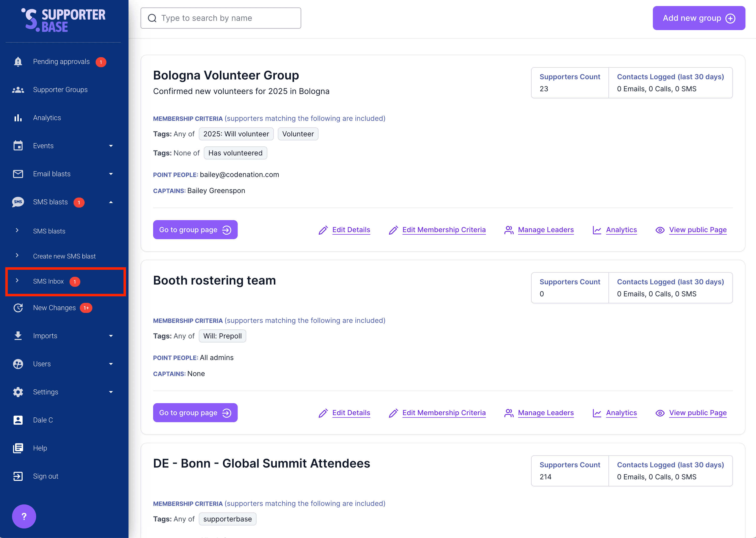Collapse the SMS blasts section arrow
The height and width of the screenshot is (538, 756).
(111, 202)
